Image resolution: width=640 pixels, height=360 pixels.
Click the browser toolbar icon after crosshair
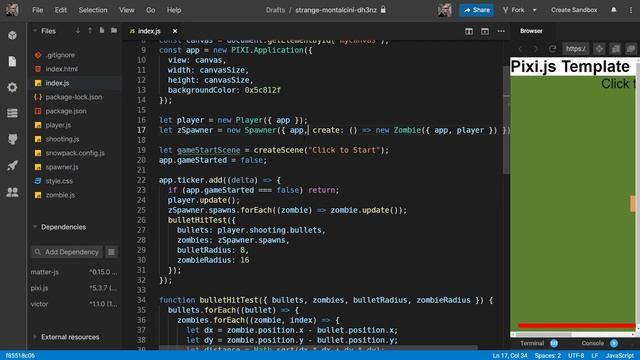tap(616, 49)
